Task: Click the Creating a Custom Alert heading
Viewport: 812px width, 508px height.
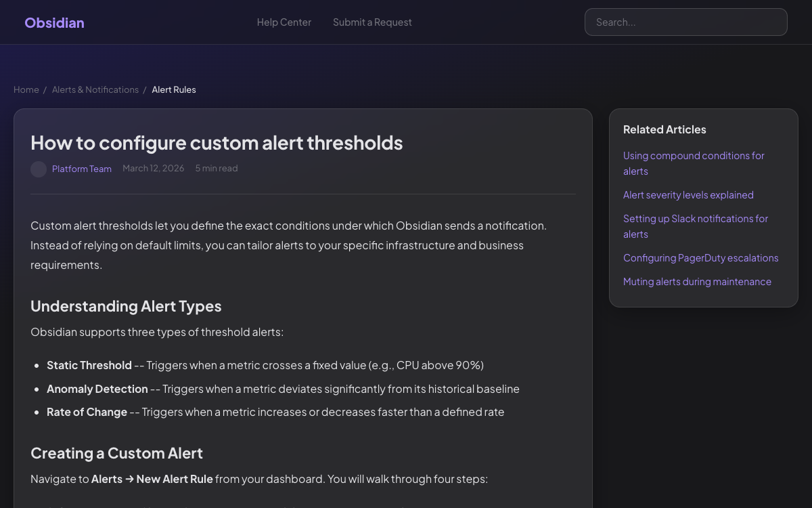Action: click(116, 453)
